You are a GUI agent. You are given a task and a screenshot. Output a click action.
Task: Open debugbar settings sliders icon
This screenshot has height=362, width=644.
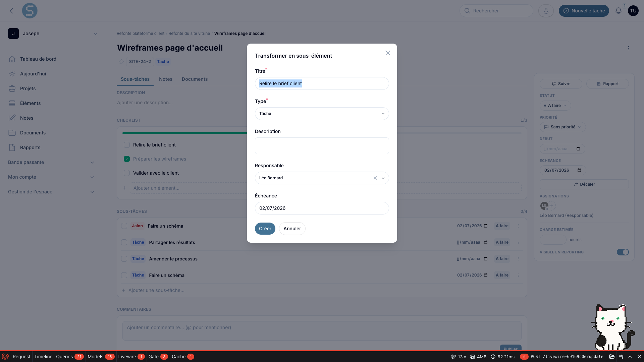tap(621, 357)
